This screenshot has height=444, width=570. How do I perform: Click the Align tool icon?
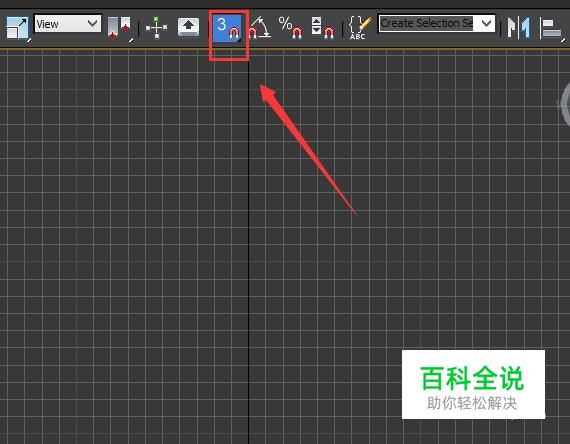(x=552, y=28)
